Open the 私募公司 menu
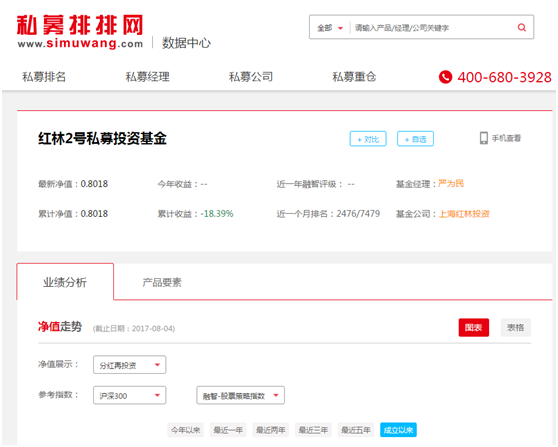 [x=251, y=77]
